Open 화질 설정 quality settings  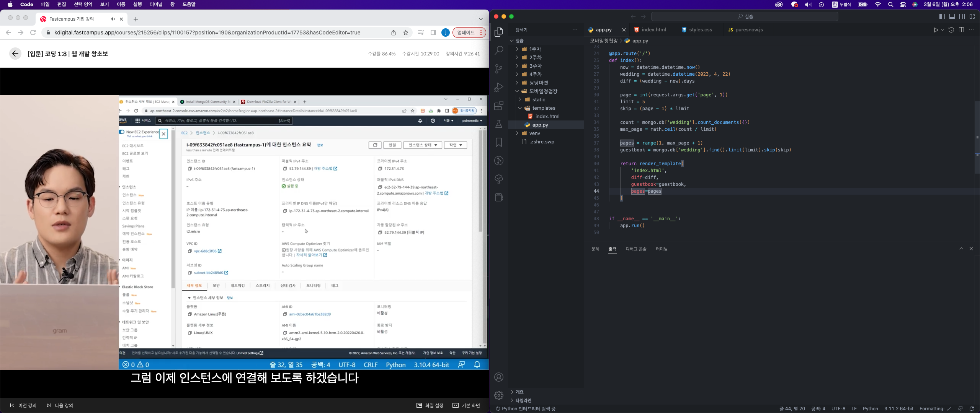coord(430,405)
